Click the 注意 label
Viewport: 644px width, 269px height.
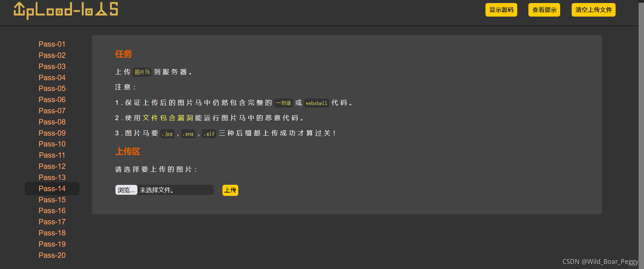point(125,87)
